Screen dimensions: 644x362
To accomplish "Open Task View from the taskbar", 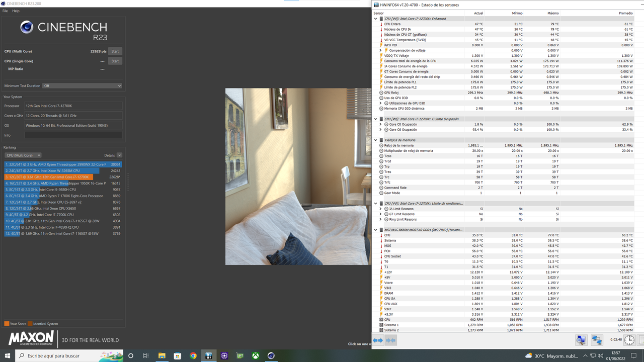I will [x=146, y=355].
